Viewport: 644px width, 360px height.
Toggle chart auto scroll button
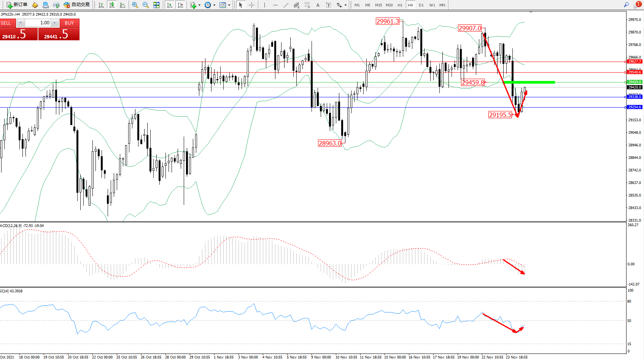(x=170, y=5)
